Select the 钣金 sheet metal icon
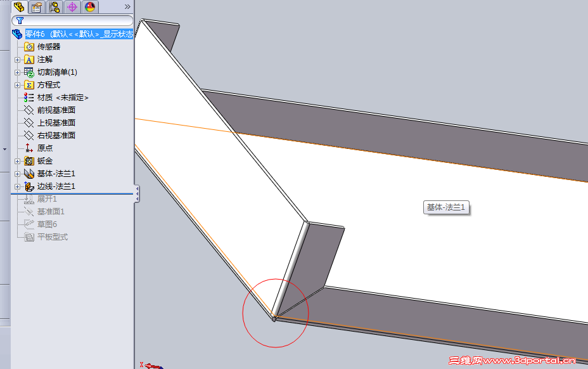Image resolution: width=588 pixels, height=369 pixels. coord(29,161)
